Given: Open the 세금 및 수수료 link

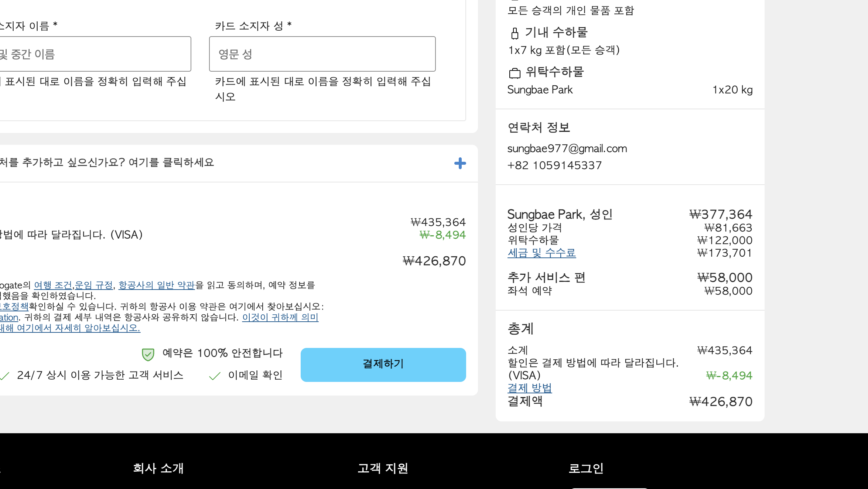Looking at the screenshot, I should pyautogui.click(x=541, y=253).
